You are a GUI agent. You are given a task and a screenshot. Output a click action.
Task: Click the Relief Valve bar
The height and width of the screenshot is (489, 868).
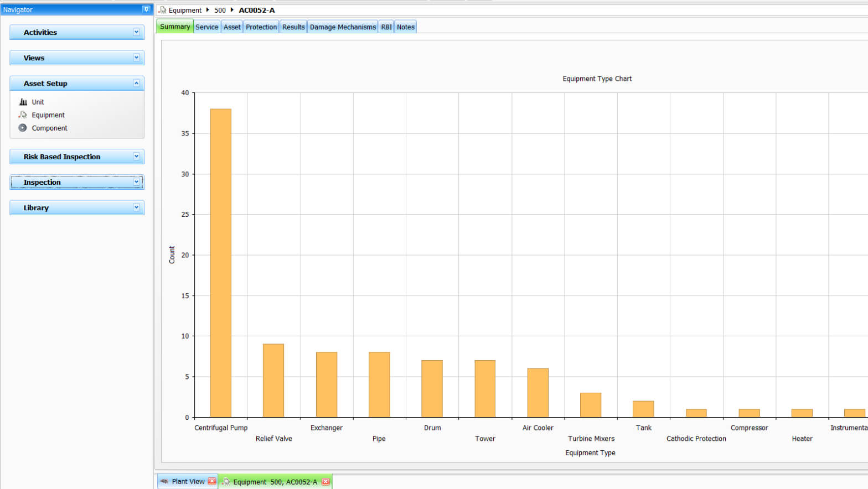273,381
